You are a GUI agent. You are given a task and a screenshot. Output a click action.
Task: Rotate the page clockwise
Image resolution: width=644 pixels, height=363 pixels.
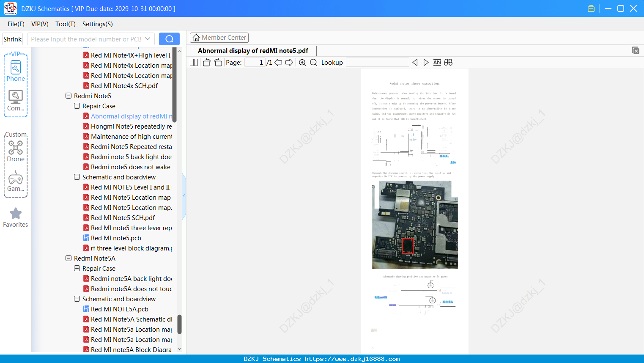click(218, 63)
